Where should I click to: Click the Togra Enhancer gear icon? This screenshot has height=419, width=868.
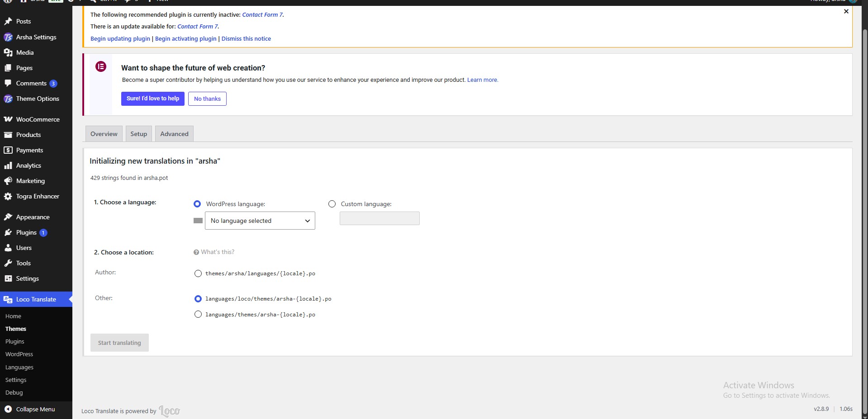[x=8, y=196]
